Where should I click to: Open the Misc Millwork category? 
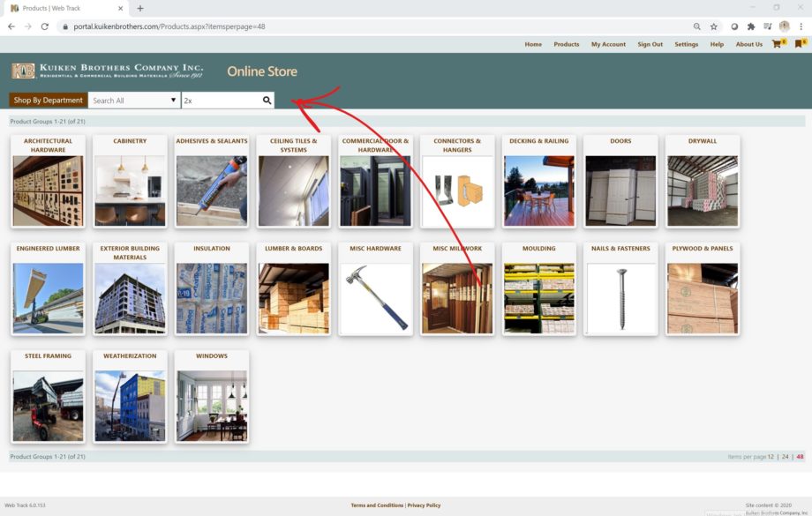point(457,289)
